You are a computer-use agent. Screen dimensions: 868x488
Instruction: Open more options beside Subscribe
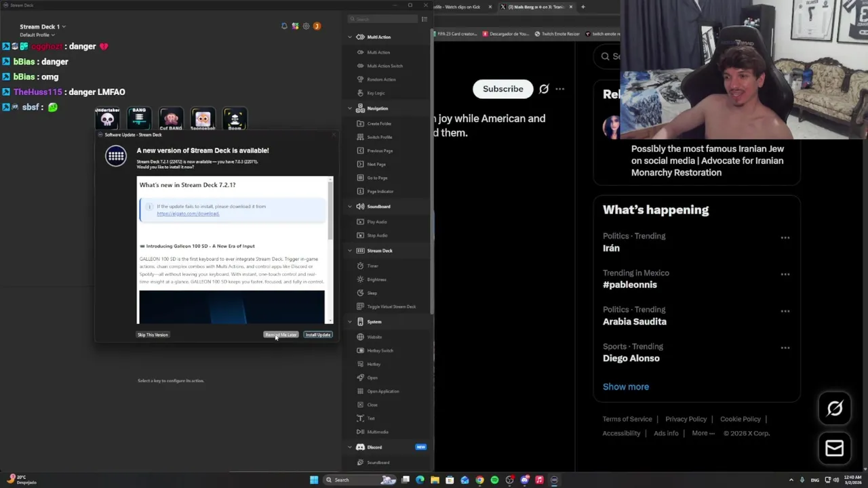(559, 89)
